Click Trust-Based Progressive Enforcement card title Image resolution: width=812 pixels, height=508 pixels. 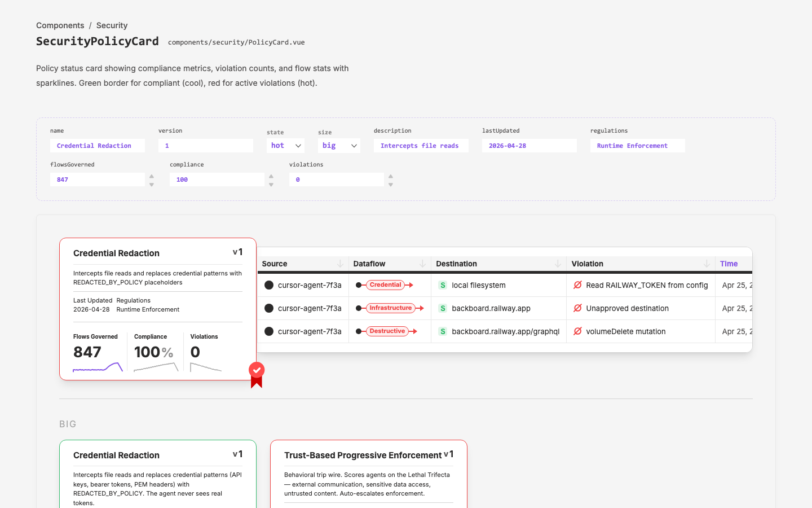coord(363,456)
